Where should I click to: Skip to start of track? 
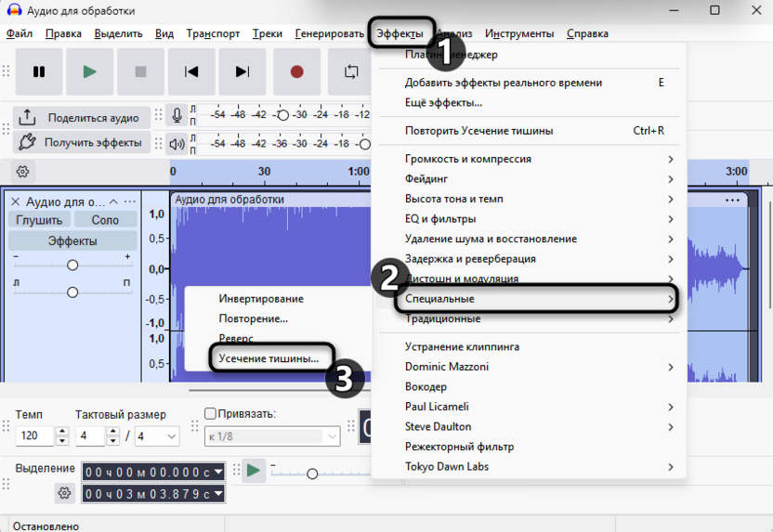191,71
